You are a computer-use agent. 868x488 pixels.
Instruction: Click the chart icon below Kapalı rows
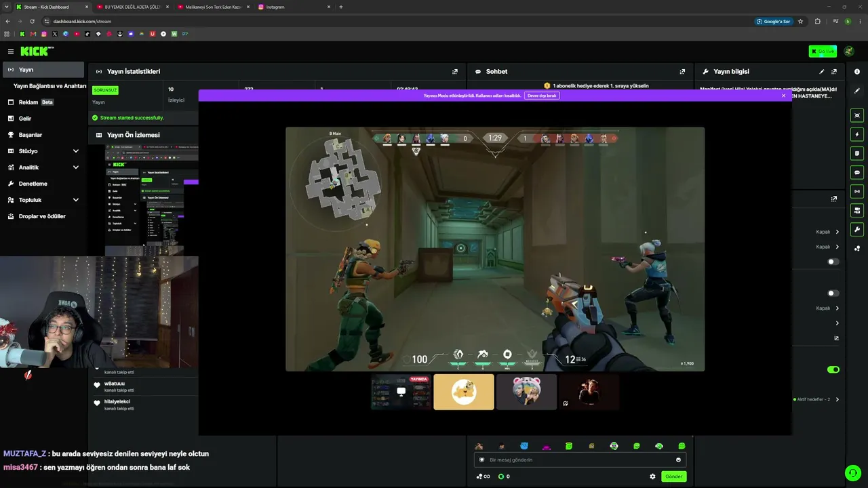click(836, 338)
